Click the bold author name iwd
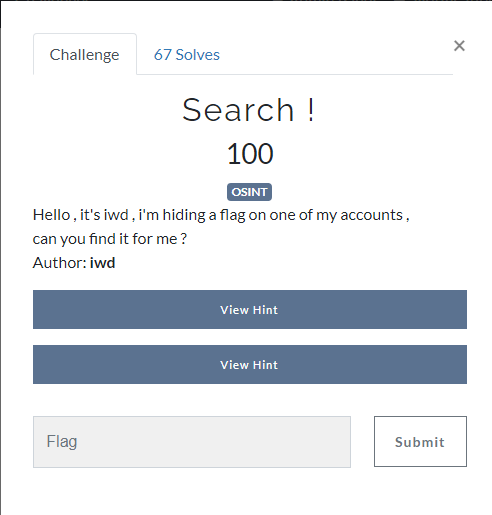This screenshot has width=492, height=515. point(102,263)
